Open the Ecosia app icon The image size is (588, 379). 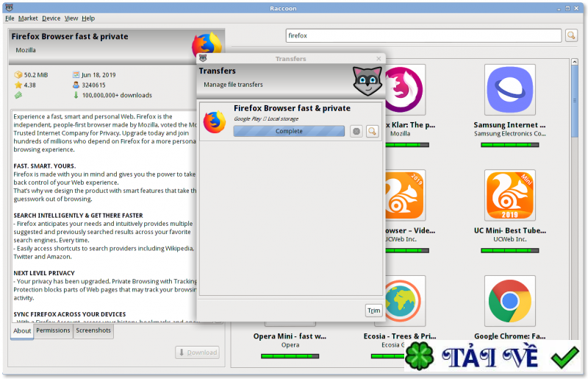coord(405,301)
